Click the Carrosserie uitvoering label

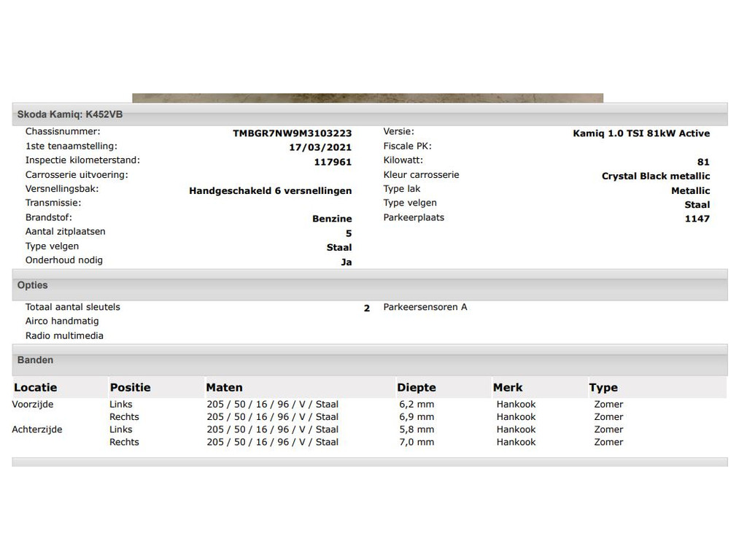[x=77, y=175]
